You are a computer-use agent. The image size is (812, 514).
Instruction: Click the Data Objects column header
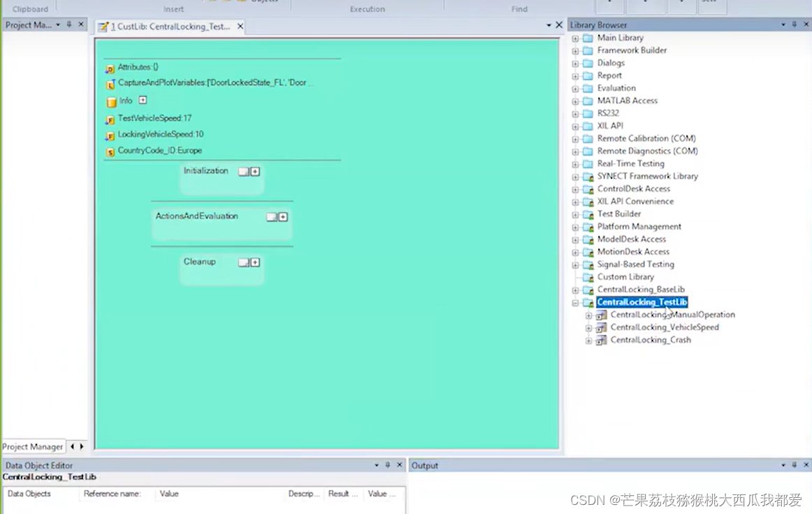coord(41,494)
